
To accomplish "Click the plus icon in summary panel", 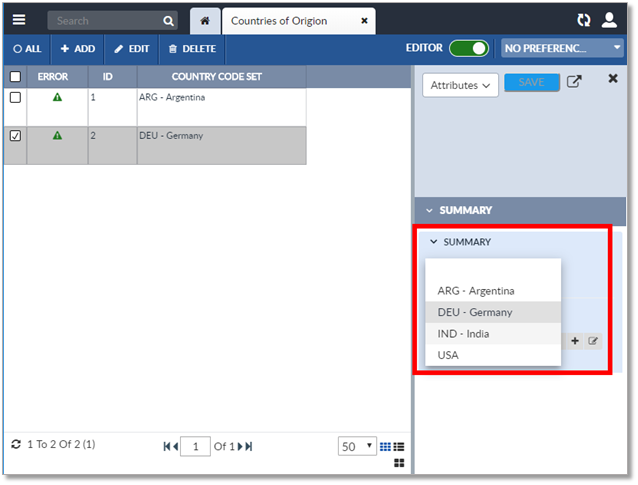I will point(575,341).
